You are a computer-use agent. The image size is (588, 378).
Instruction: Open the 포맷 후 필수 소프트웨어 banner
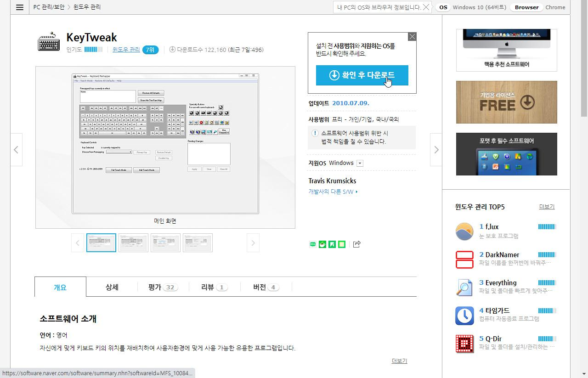507,154
